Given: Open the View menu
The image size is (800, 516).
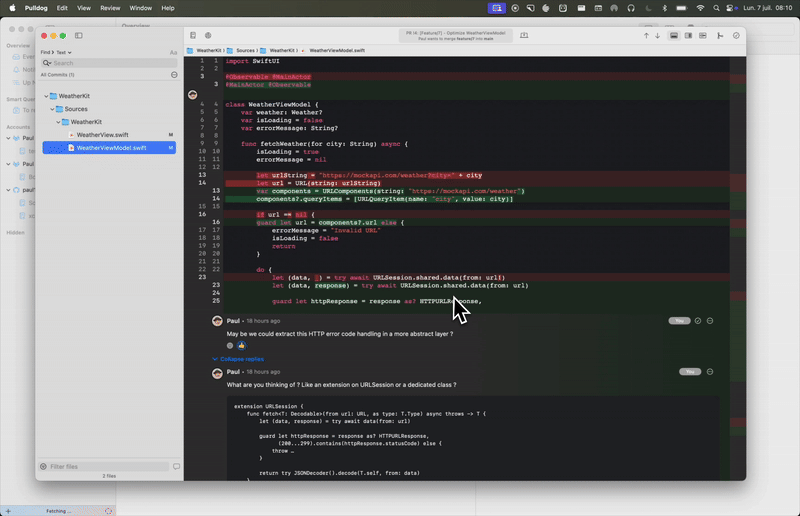Looking at the screenshot, I should [84, 8].
